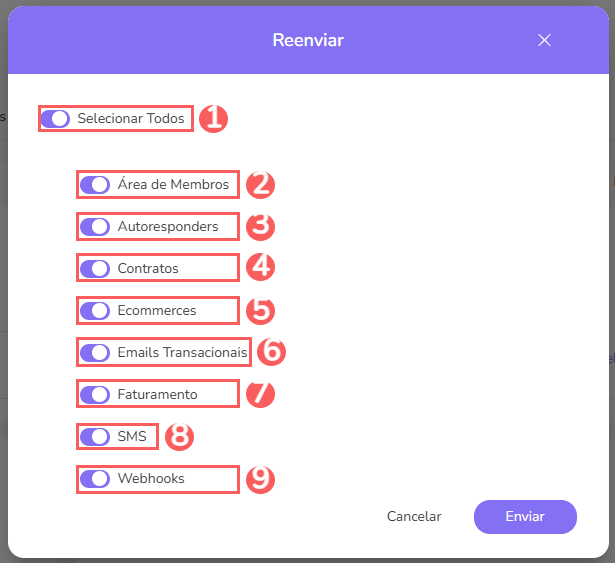
Task: Click the red number 4 badge
Action: coord(260,269)
